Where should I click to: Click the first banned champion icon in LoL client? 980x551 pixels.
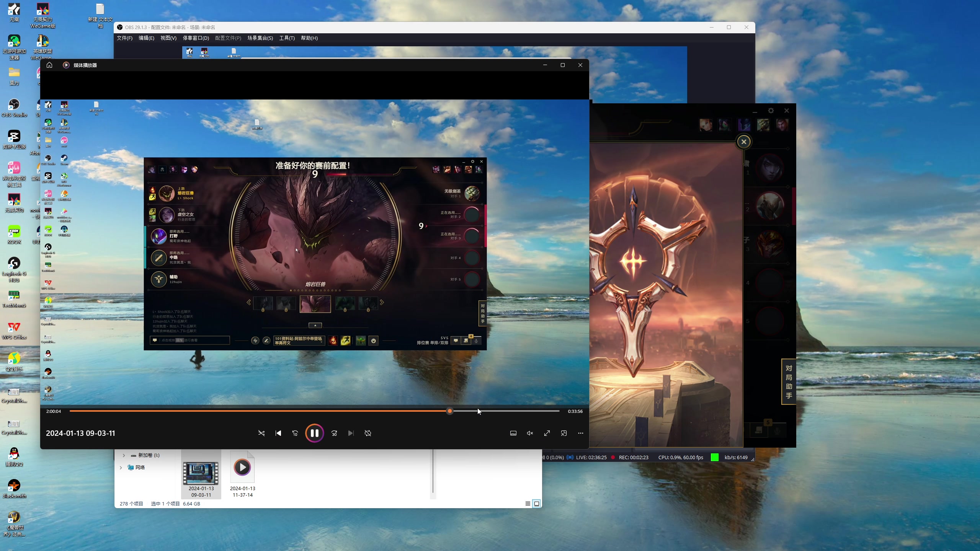point(706,125)
